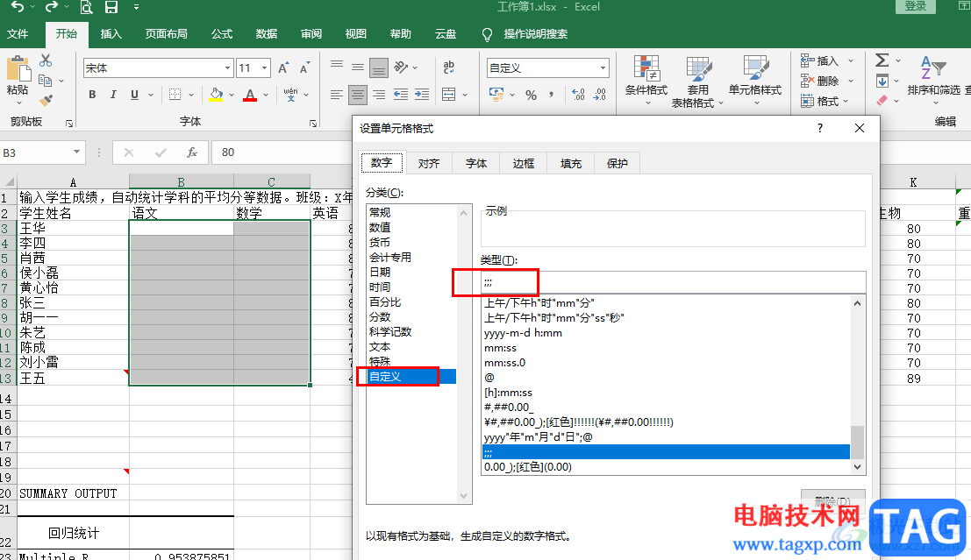Click the Increase Indent icon
Image resolution: width=971 pixels, height=560 pixels.
[422, 95]
